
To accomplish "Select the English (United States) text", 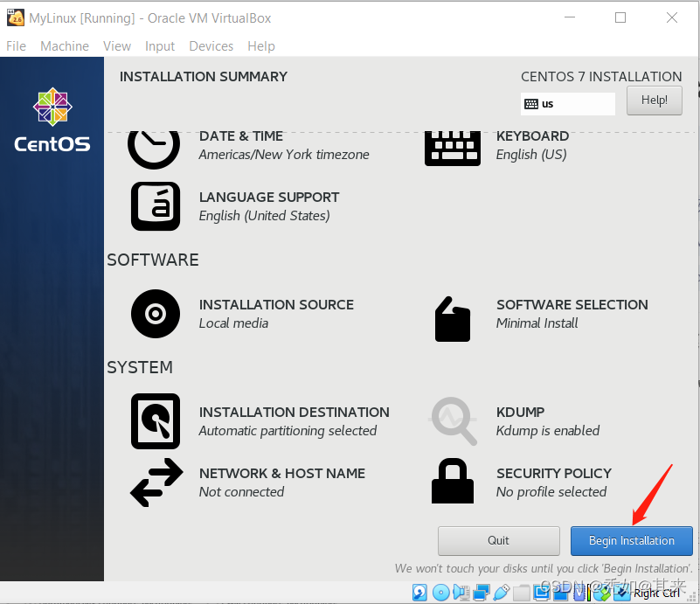I will coord(264,216).
